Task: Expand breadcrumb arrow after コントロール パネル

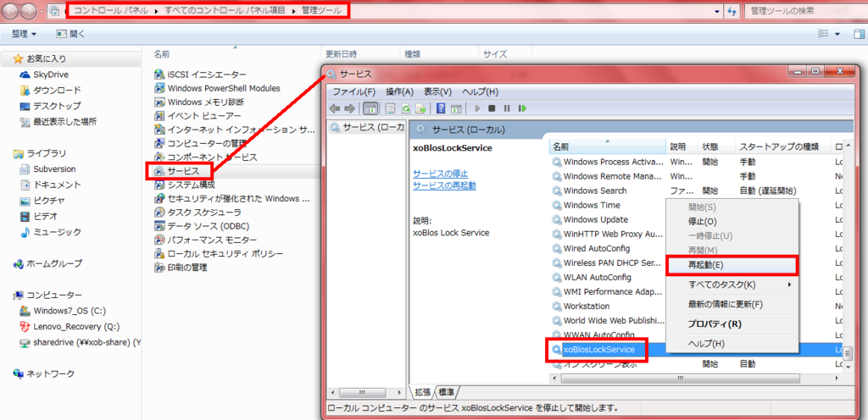Action: click(156, 11)
